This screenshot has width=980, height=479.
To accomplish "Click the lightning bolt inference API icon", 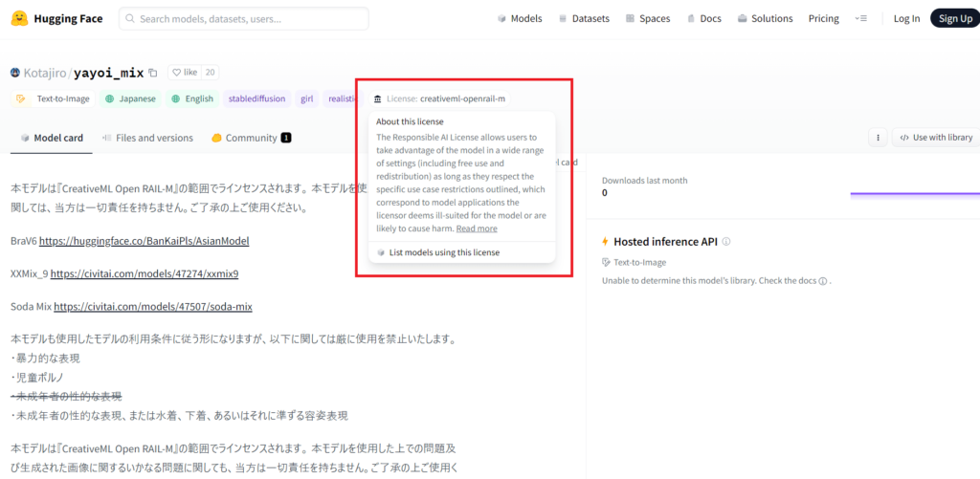I will pos(605,242).
